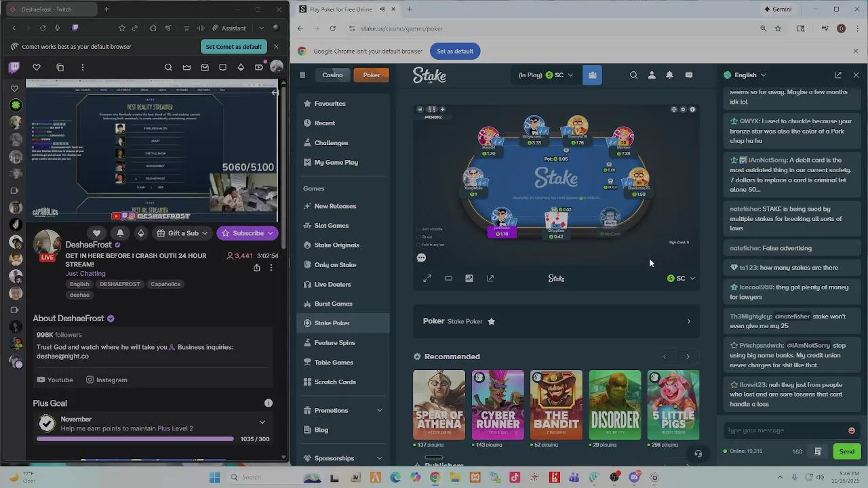This screenshot has height=488, width=868.
Task: Collapse Stake sidebar with hamburger menu
Action: coord(302,75)
